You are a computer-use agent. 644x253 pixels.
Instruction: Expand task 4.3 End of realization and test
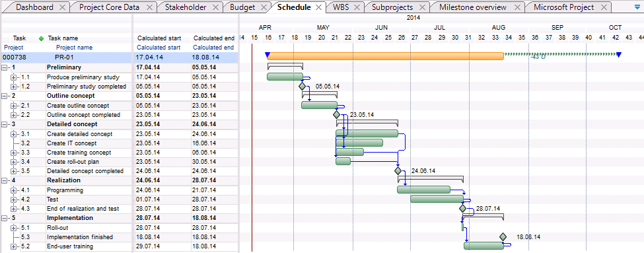click(14, 209)
